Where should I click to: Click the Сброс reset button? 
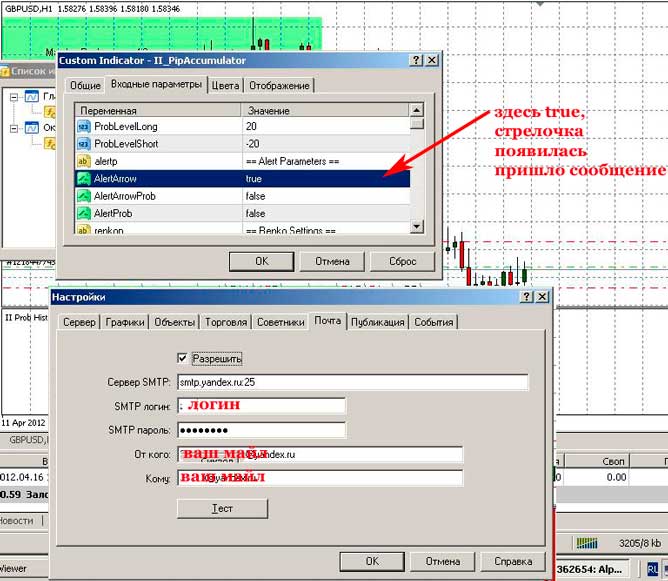[x=403, y=261]
